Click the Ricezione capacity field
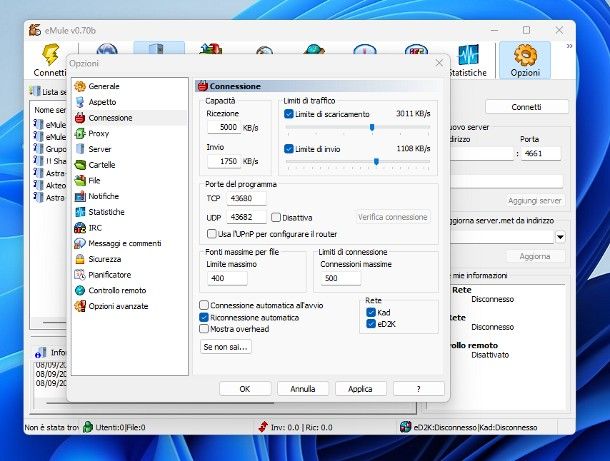This screenshot has height=461, width=610. coord(224,127)
